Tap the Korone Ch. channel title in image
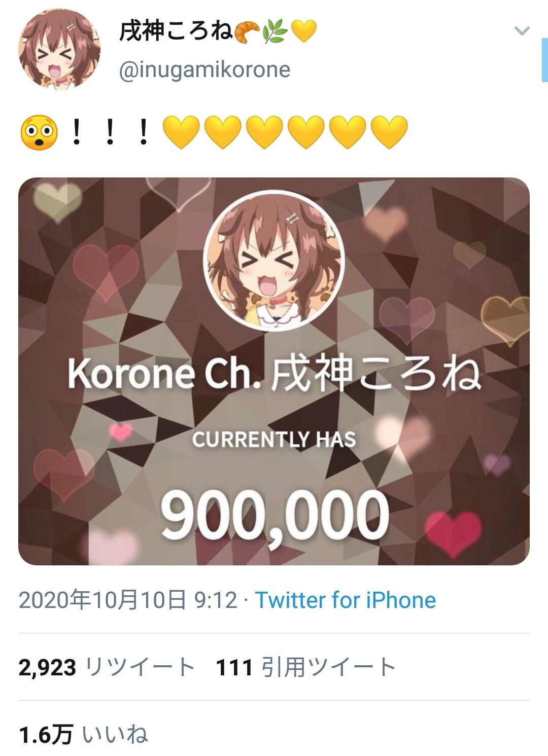 tap(274, 374)
